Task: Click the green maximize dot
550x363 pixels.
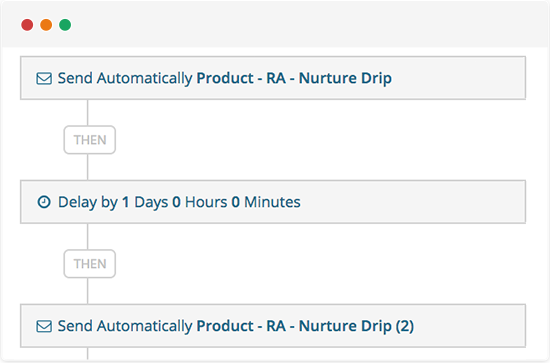Action: 65,25
